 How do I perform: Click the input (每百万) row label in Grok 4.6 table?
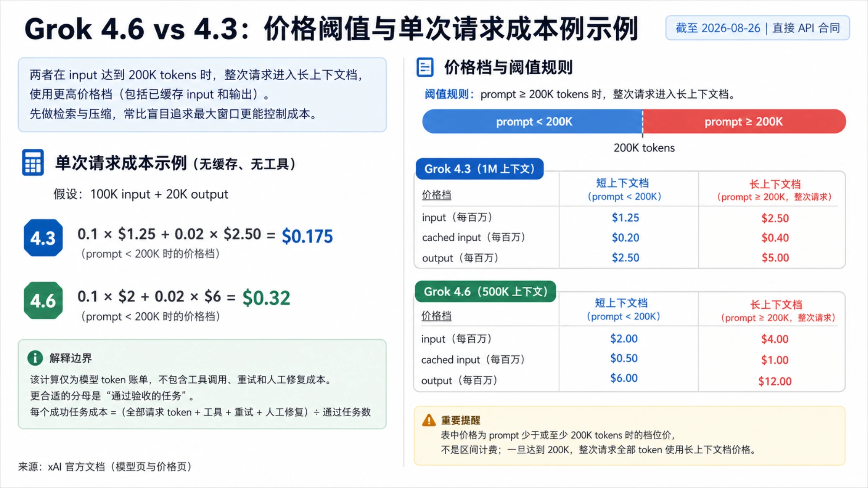point(457,339)
